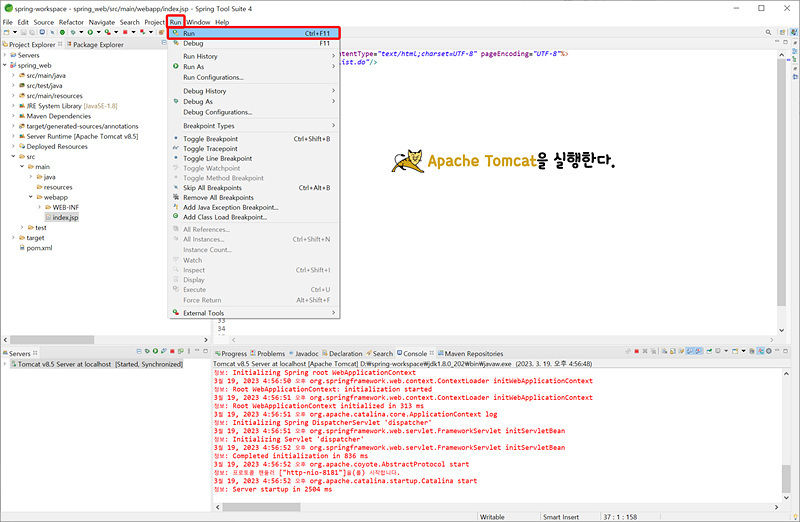Open the Display Selected Console dropdown arrow

726,351
